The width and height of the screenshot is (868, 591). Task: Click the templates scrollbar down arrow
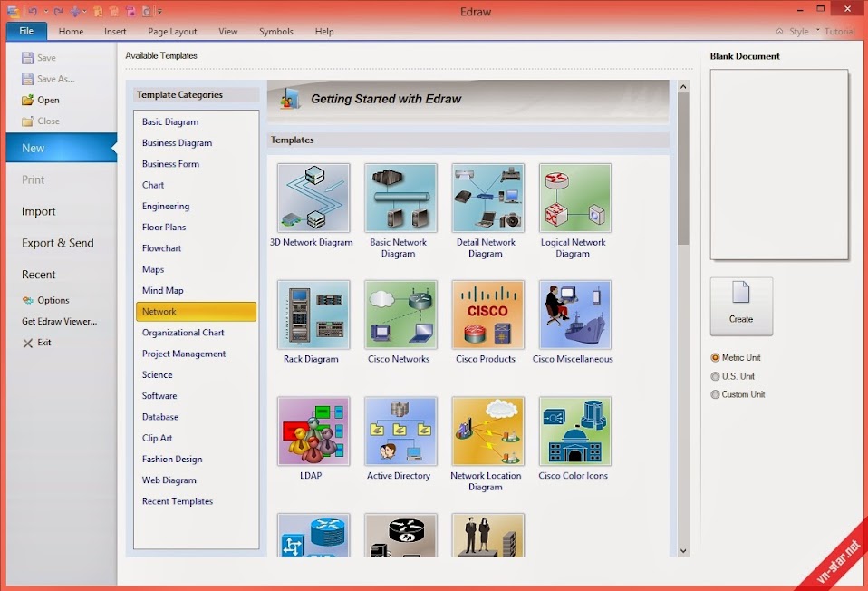click(683, 550)
